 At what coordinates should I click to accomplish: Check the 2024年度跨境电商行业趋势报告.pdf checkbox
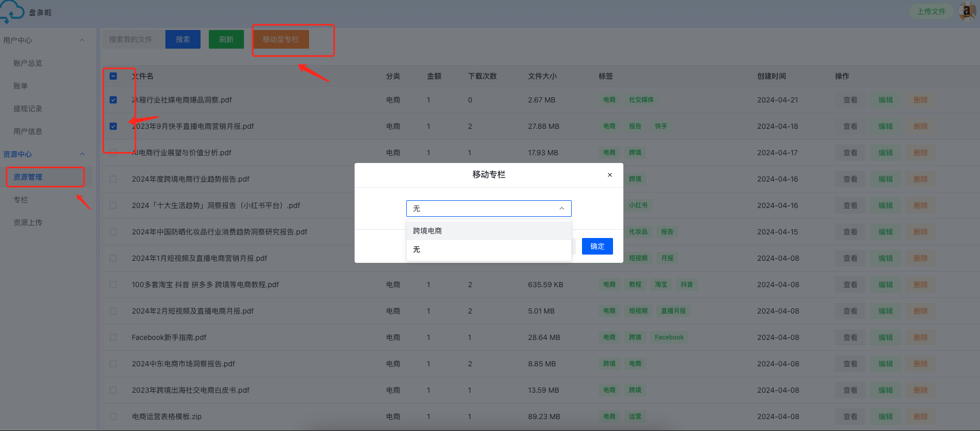(113, 179)
